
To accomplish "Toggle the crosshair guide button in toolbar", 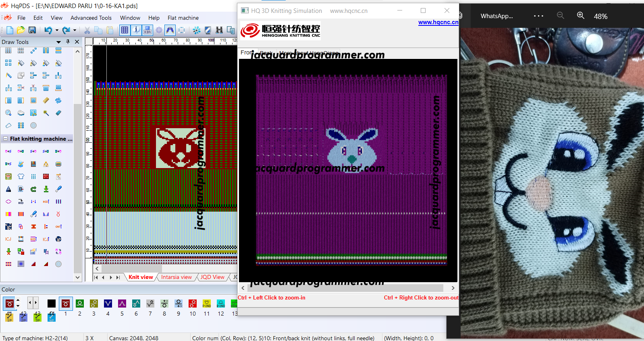I will [x=159, y=30].
